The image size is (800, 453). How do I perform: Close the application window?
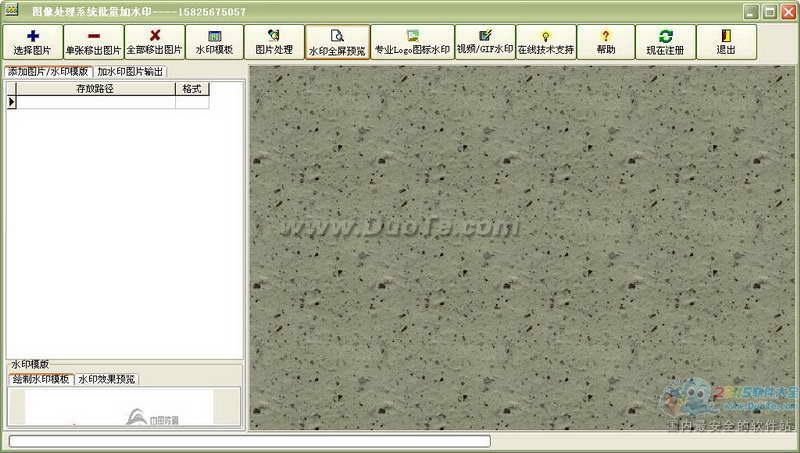point(788,12)
